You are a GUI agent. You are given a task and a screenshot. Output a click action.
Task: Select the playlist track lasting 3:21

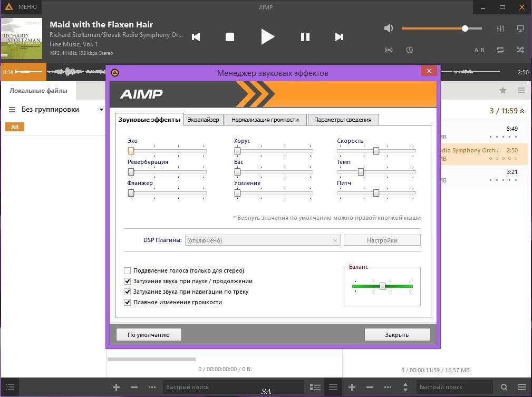(x=485, y=176)
